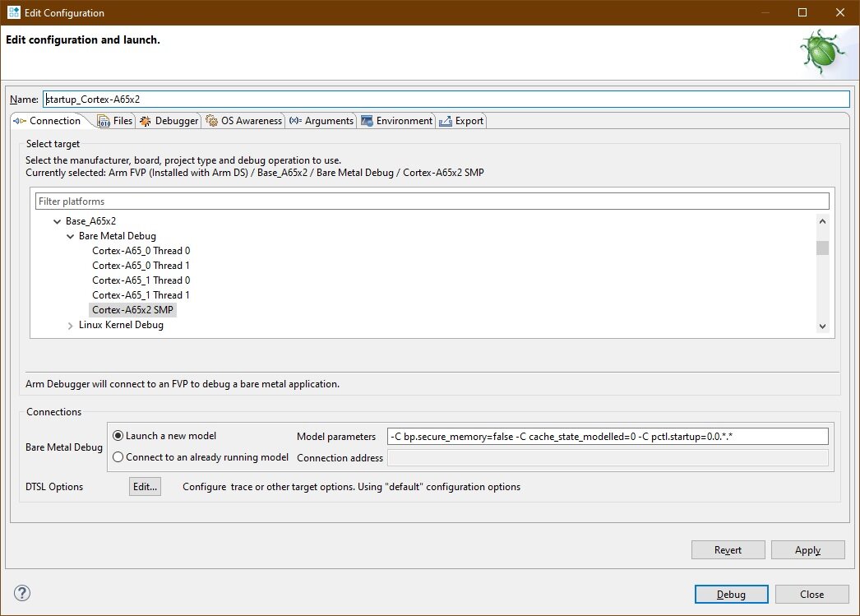The width and height of the screenshot is (860, 616).
Task: Switch to the Files tab
Action: [x=114, y=121]
